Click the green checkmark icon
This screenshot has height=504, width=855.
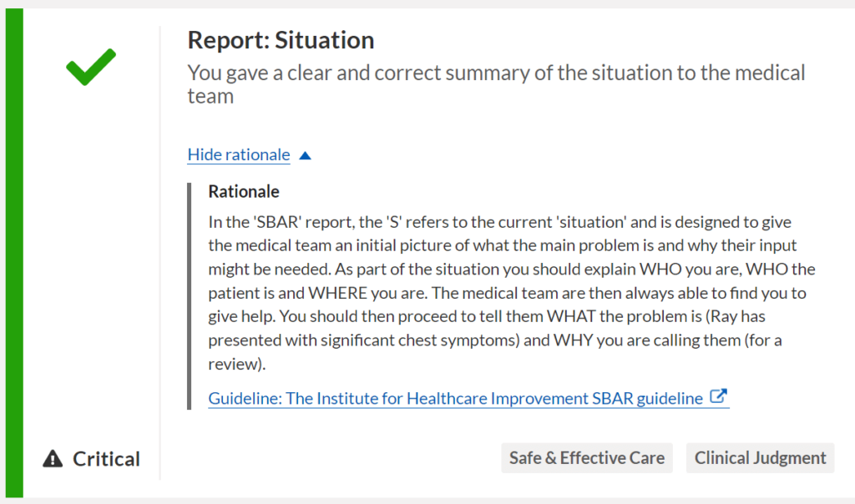[90, 67]
